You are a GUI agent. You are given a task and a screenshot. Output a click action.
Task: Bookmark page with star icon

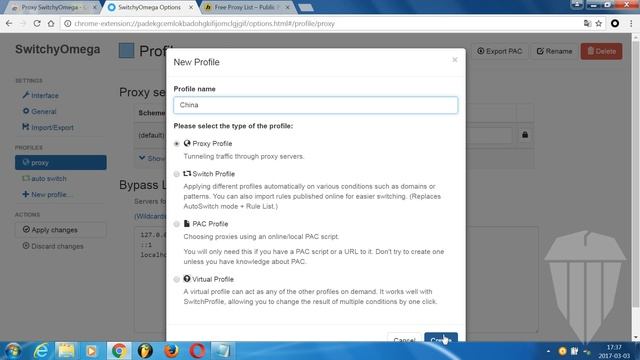(599, 24)
